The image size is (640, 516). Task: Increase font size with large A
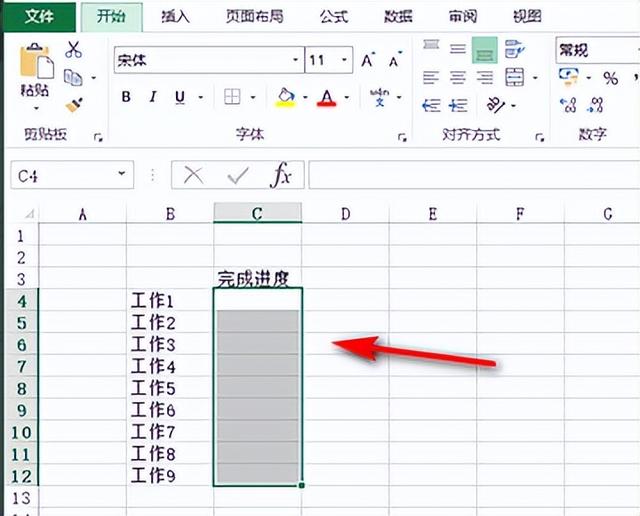(368, 60)
